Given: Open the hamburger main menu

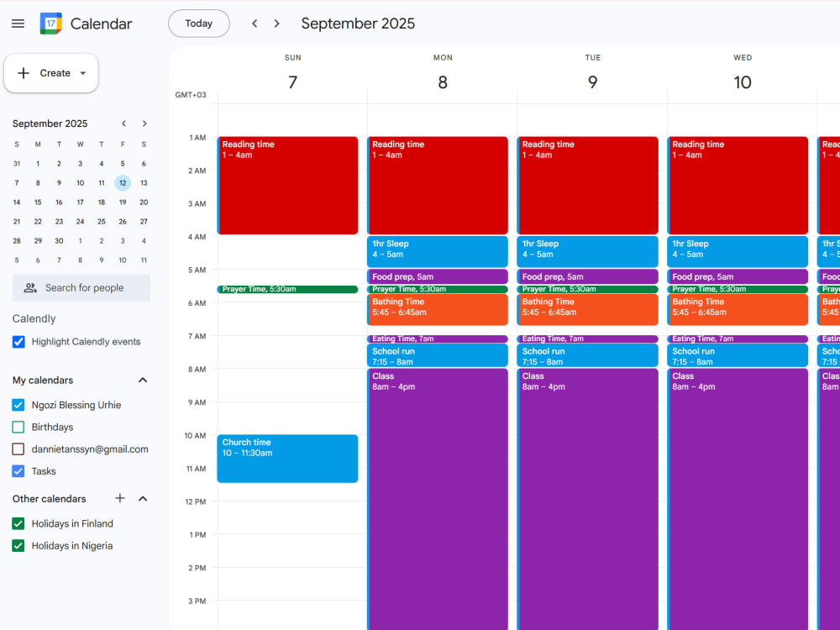Looking at the screenshot, I should click(x=18, y=24).
